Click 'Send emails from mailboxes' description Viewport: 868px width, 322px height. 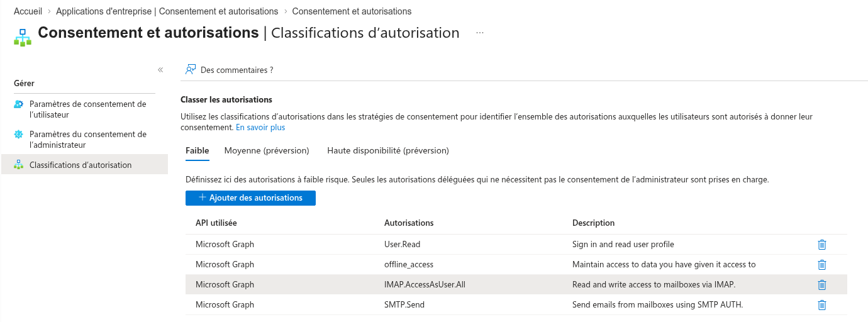(x=658, y=305)
